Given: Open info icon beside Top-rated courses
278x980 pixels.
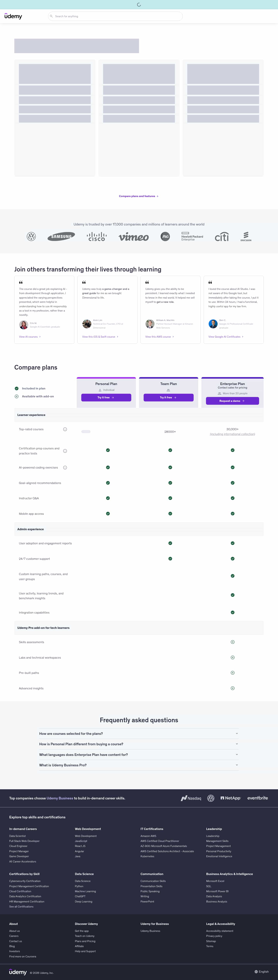Looking at the screenshot, I should click(65, 429).
